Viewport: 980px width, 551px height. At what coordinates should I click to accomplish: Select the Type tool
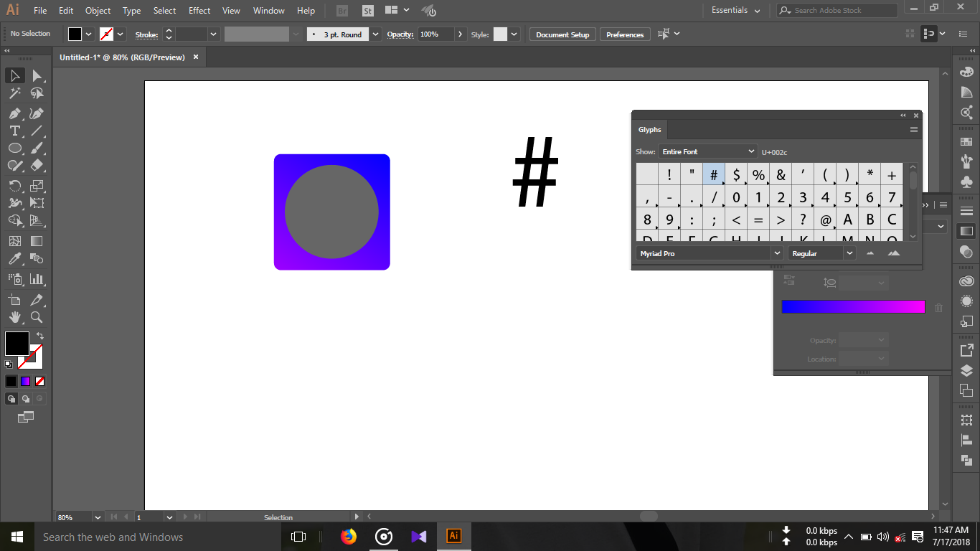(14, 131)
